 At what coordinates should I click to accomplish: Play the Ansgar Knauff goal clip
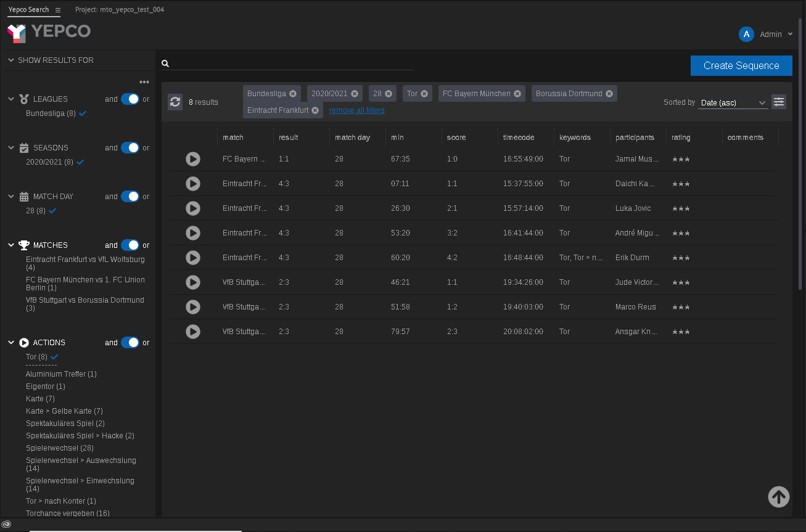(193, 332)
